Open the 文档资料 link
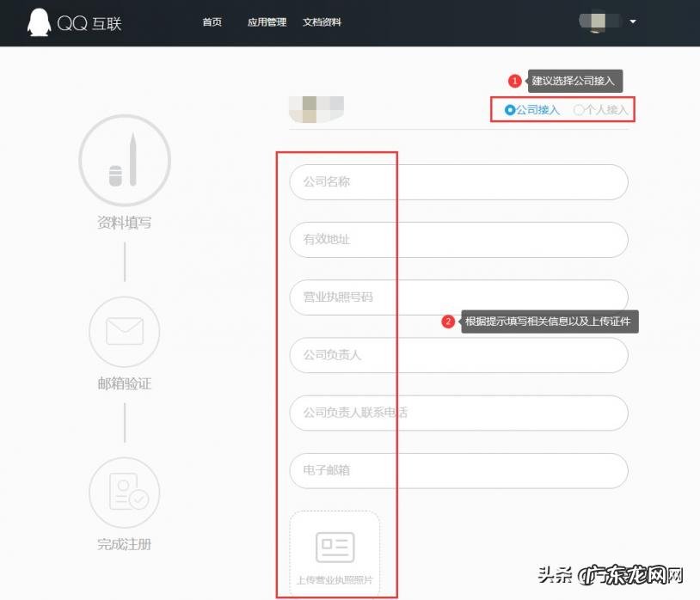The image size is (700, 600). (322, 22)
